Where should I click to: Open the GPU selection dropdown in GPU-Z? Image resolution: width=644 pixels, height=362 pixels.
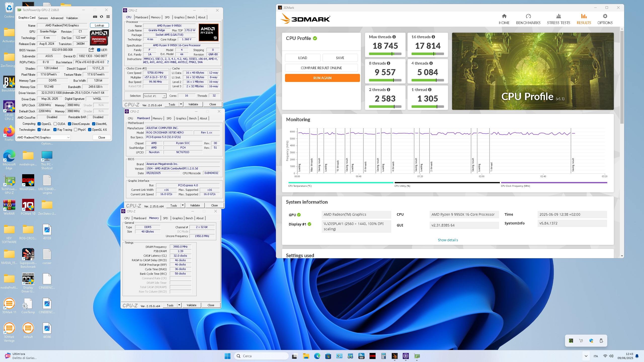(43, 138)
